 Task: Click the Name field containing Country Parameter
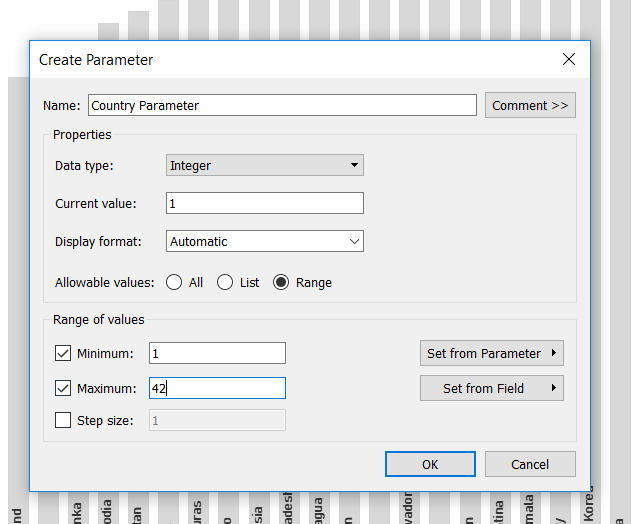click(282, 105)
